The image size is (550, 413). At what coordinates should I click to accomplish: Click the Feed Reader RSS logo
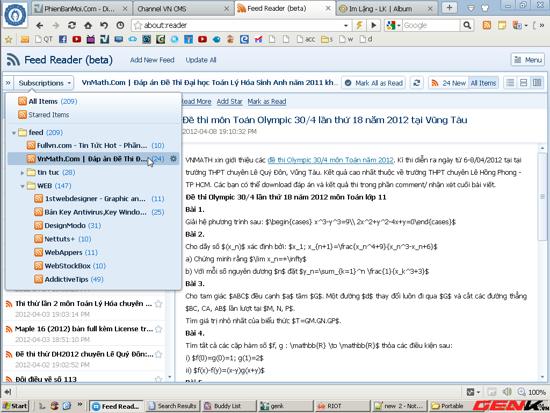(x=13, y=60)
